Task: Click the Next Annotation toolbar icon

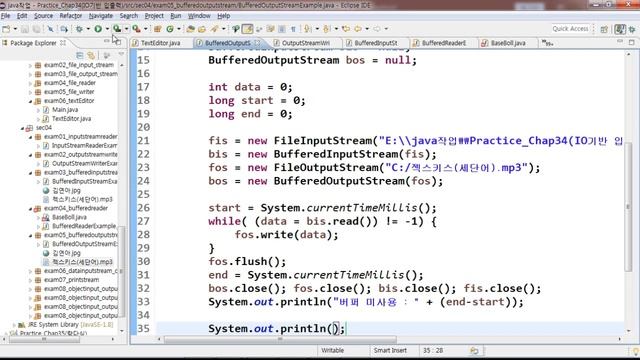Action: [308, 29]
